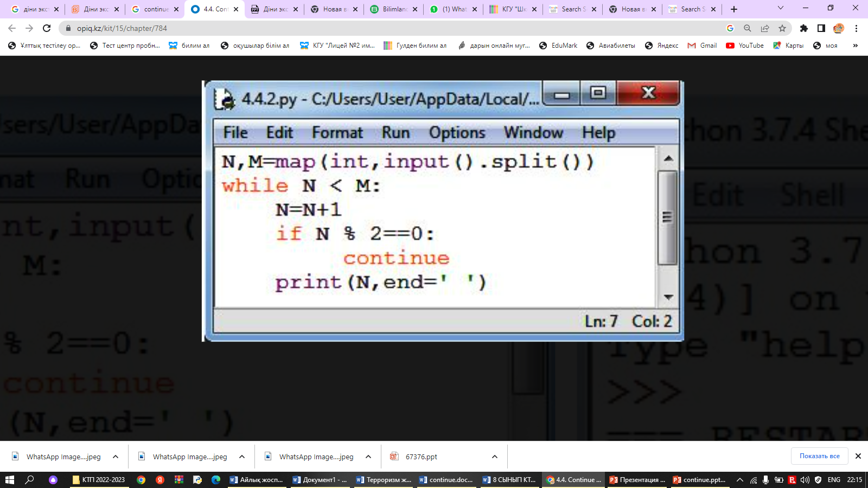This screenshot has width=868, height=488.
Task: Switch to "continue.ppt..." in taskbar
Action: coord(700,480)
